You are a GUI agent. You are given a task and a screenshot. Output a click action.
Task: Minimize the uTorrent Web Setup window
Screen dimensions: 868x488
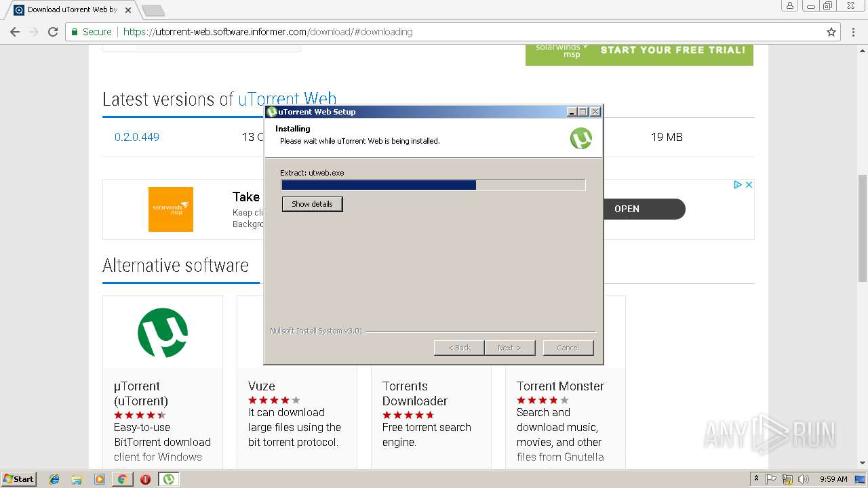[572, 112]
